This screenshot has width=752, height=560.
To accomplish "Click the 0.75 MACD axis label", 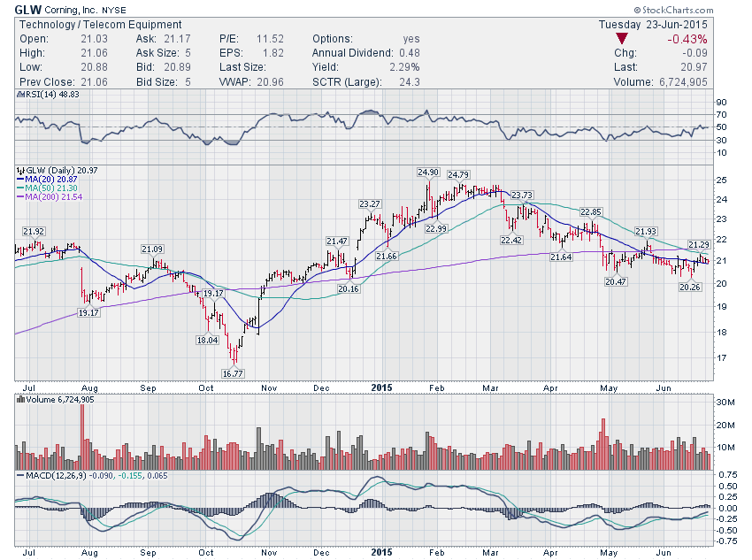I will 728,474.
